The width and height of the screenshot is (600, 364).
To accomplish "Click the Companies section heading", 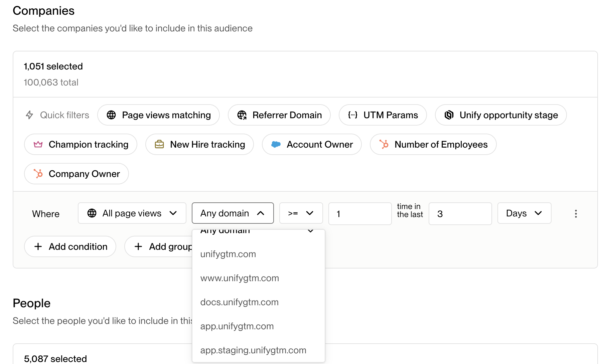I will coord(43,11).
